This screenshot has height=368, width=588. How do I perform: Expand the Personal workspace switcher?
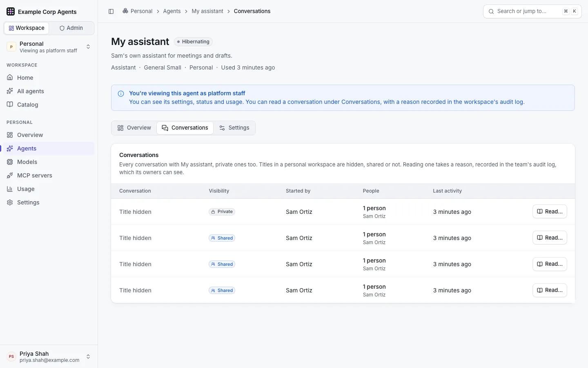49,47
